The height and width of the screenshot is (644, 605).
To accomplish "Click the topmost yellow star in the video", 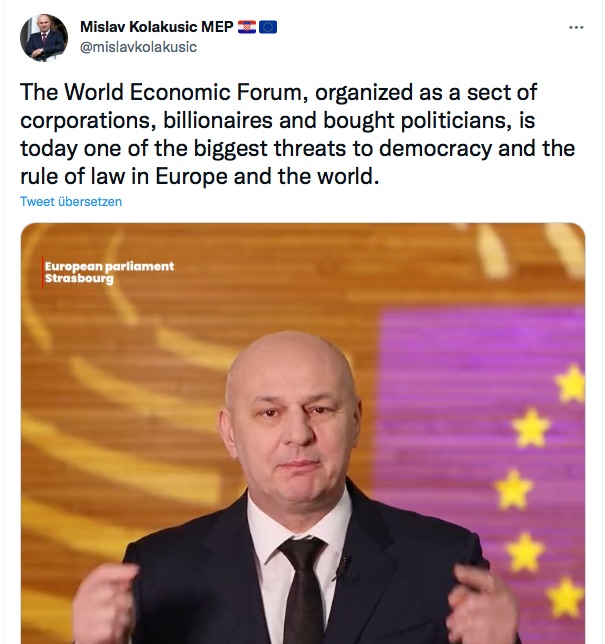I will [572, 383].
